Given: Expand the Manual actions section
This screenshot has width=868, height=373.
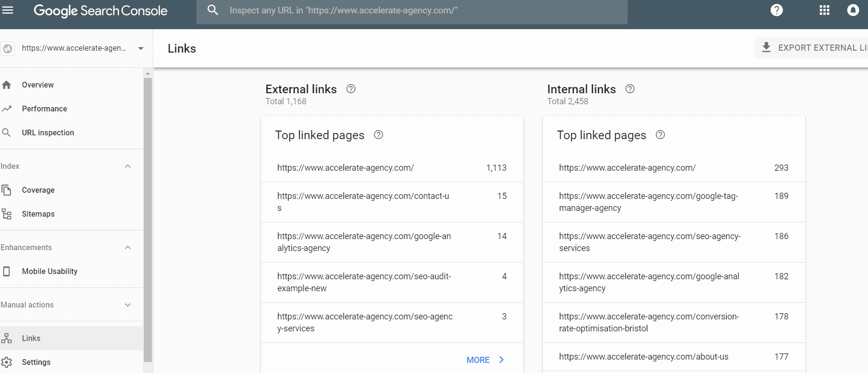Looking at the screenshot, I should tap(128, 305).
